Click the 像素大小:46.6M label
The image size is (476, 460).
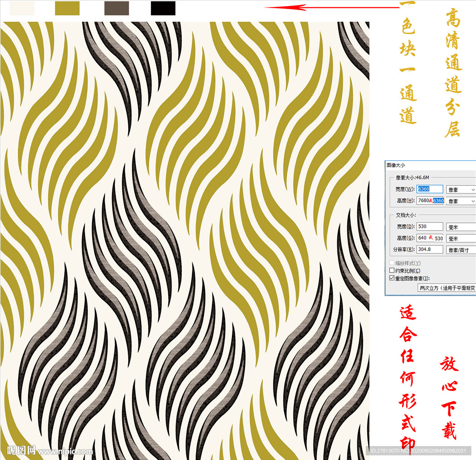click(413, 177)
